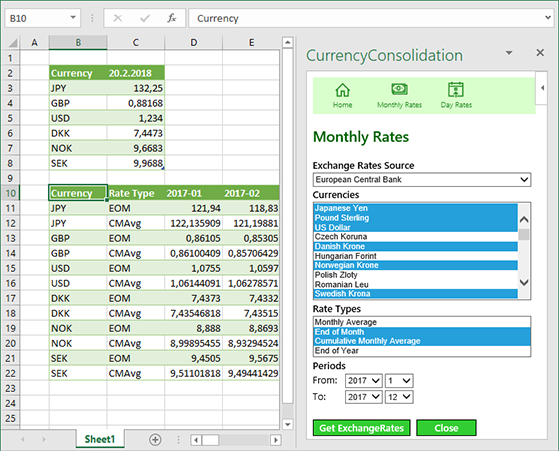Screen dimensions: 559x451
Task: Open the To month 12 dropdown
Action: (x=399, y=397)
